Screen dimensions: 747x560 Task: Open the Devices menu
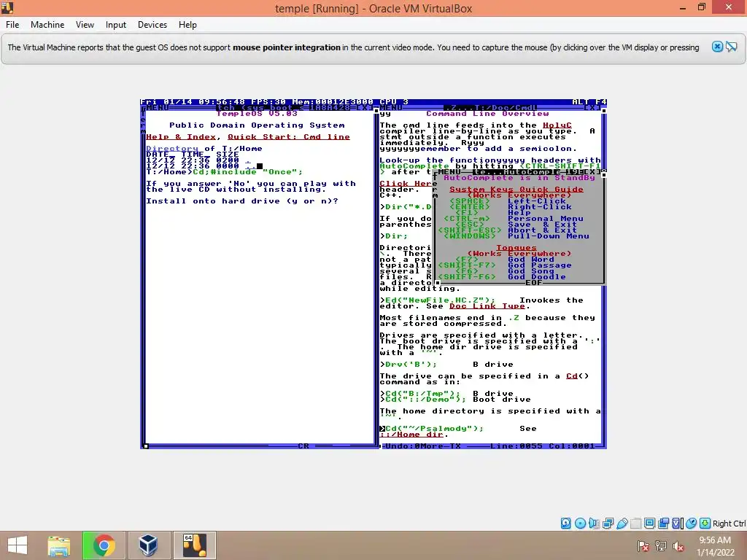pyautogui.click(x=152, y=25)
